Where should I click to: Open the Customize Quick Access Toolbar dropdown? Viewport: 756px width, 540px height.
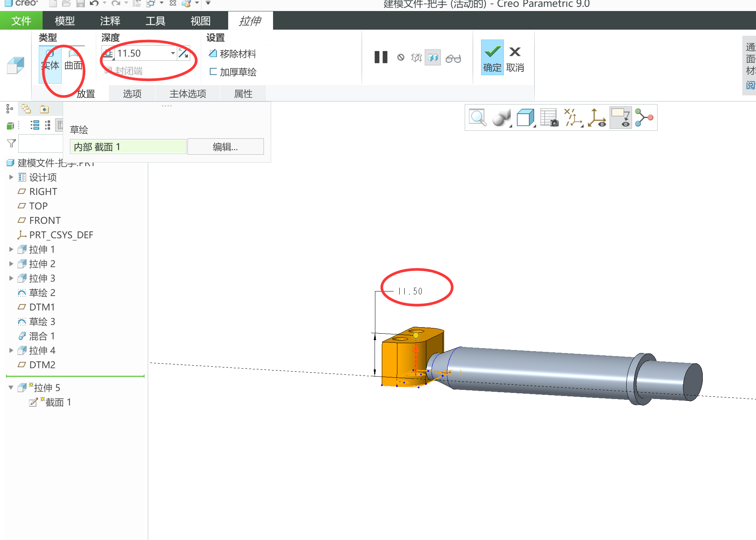coord(208,3)
